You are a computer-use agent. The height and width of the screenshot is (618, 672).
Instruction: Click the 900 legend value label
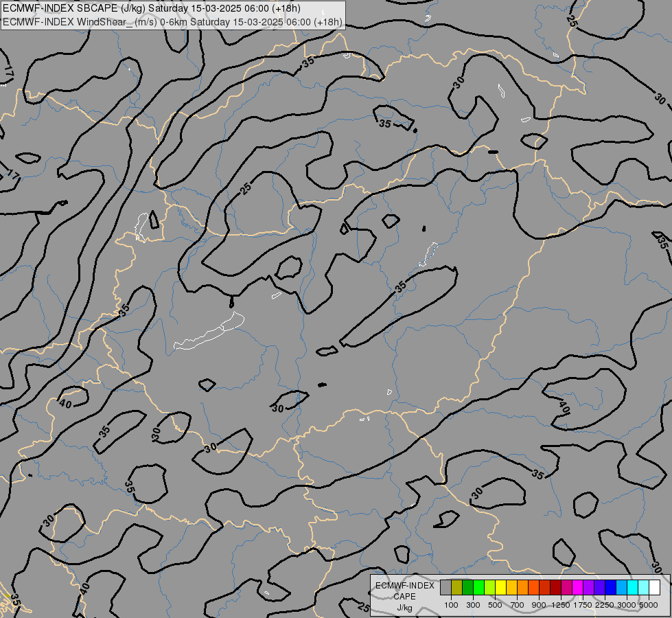click(539, 605)
